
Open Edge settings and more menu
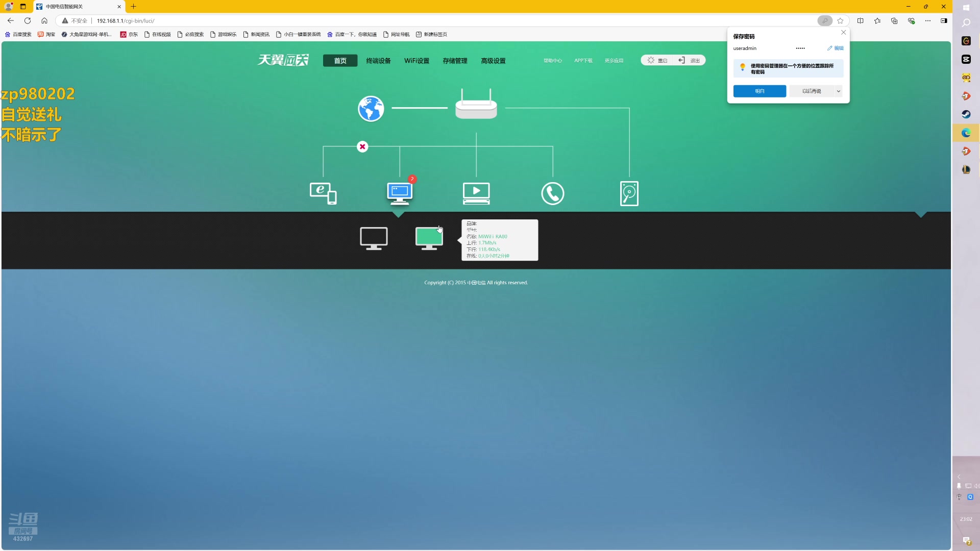tap(928, 21)
